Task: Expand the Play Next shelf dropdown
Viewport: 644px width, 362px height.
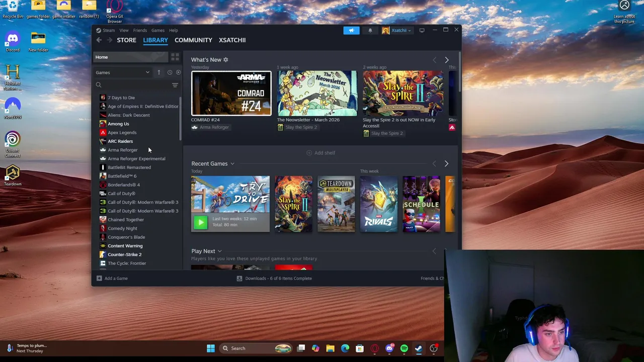Action: 219,251
